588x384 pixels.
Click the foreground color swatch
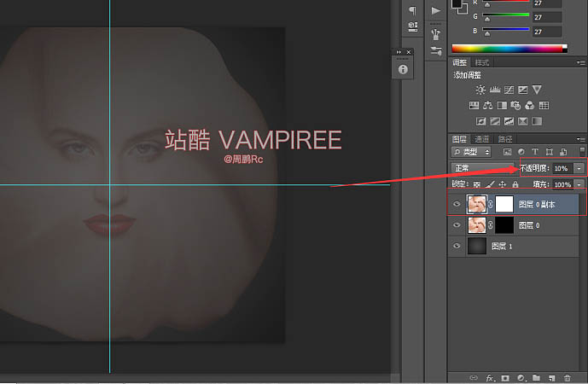457,3
